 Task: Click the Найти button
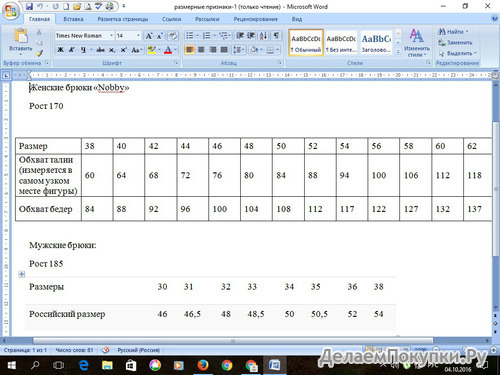(453, 32)
